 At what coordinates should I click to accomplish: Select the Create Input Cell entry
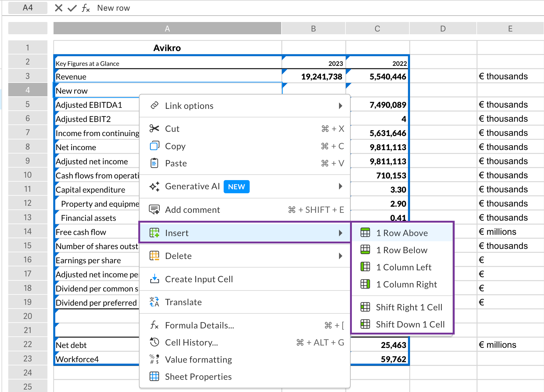point(199,279)
